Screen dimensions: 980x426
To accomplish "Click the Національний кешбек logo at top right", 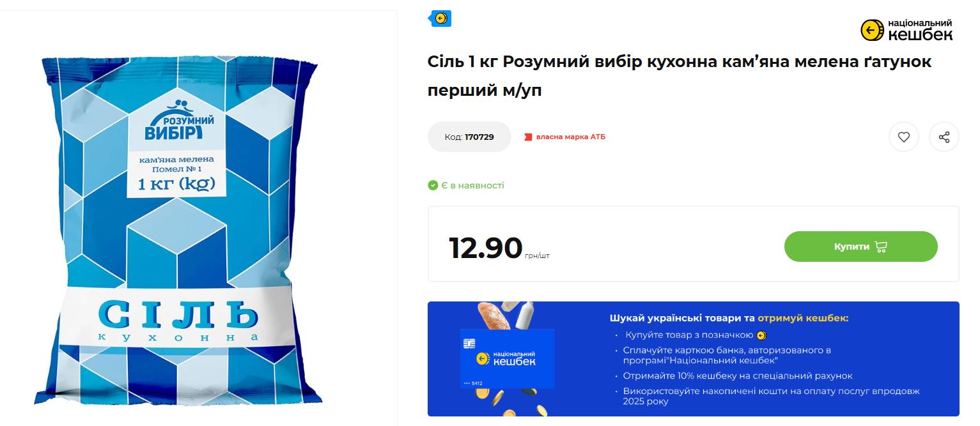I will 906,30.
